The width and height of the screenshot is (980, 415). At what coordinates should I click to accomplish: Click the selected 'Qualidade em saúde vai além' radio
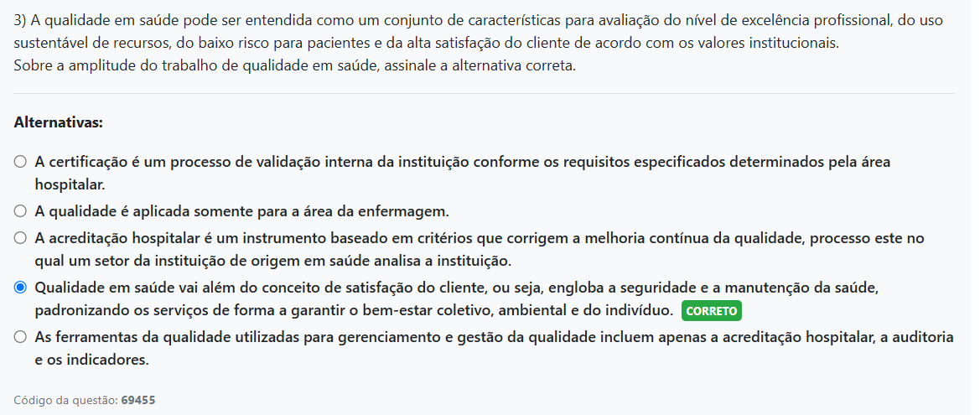[20, 288]
